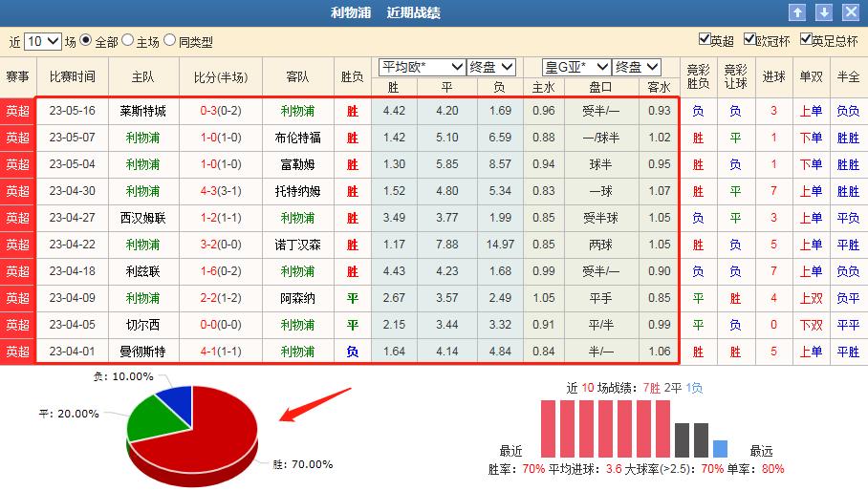The width and height of the screenshot is (868, 491).
Task: Click the 英超 tag in the 23-05-16 row
Action: [x=18, y=111]
